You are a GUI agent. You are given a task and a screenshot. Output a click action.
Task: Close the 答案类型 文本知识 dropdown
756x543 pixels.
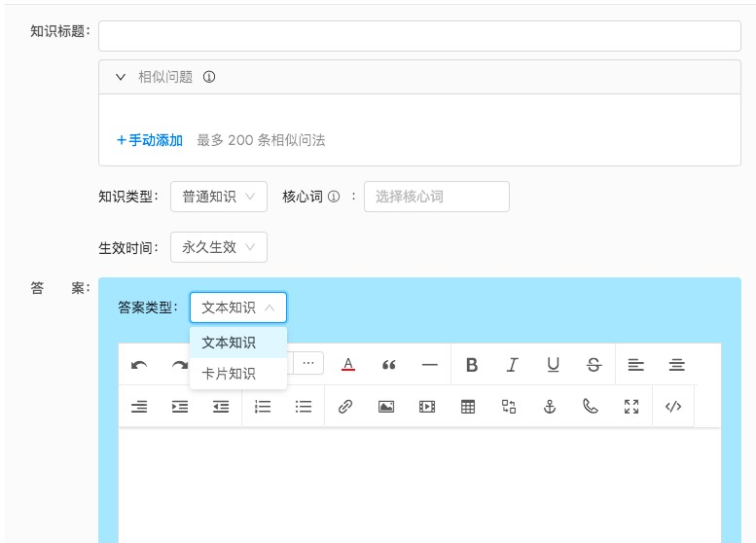tap(238, 308)
